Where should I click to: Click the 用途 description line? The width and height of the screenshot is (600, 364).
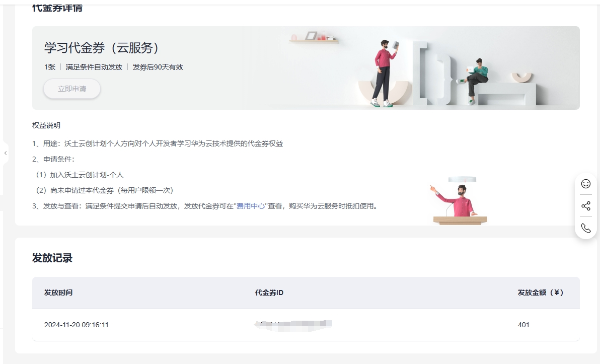[158, 144]
